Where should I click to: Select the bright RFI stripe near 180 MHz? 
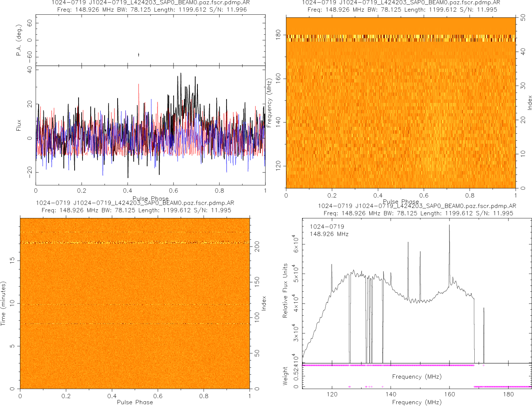point(401,38)
